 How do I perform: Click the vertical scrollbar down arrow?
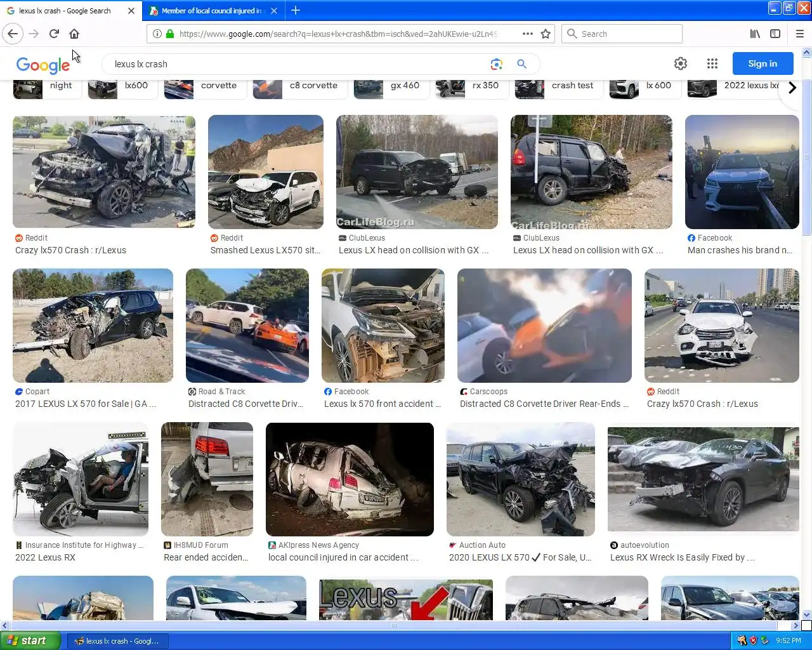[807, 614]
